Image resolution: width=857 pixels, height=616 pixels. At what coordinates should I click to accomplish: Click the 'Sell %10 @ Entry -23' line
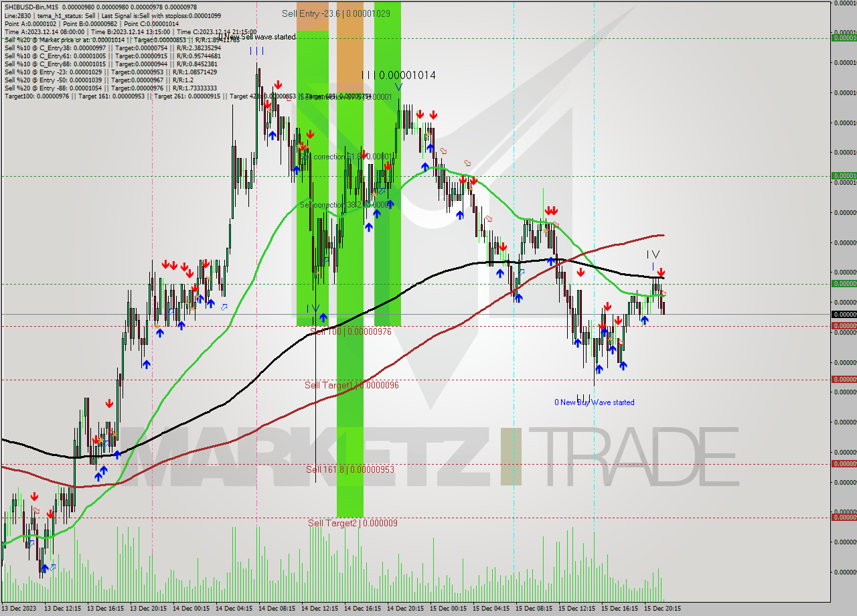(110, 72)
